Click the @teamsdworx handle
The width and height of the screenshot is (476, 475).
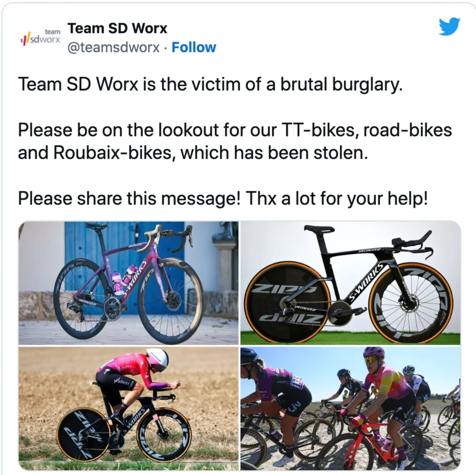point(113,48)
